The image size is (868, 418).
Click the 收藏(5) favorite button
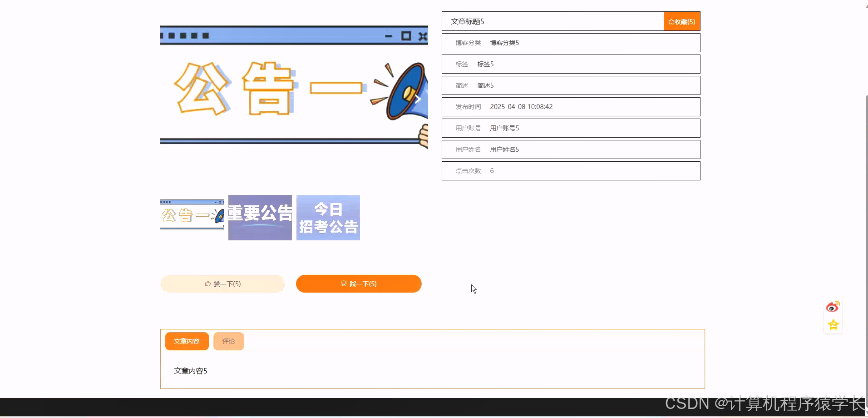coord(681,21)
